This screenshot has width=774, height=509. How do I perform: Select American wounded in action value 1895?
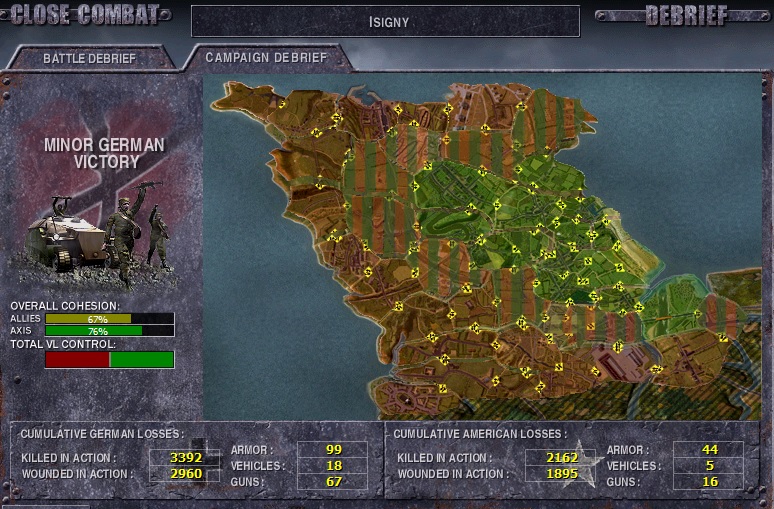tap(562, 474)
